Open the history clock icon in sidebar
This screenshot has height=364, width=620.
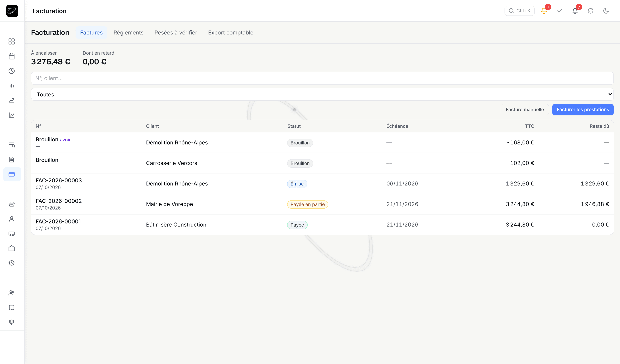coord(12,263)
